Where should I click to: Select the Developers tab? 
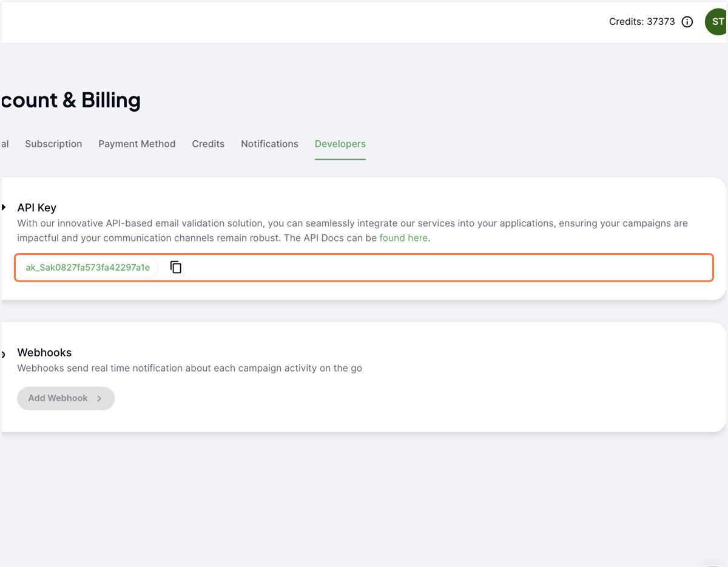[x=340, y=144]
